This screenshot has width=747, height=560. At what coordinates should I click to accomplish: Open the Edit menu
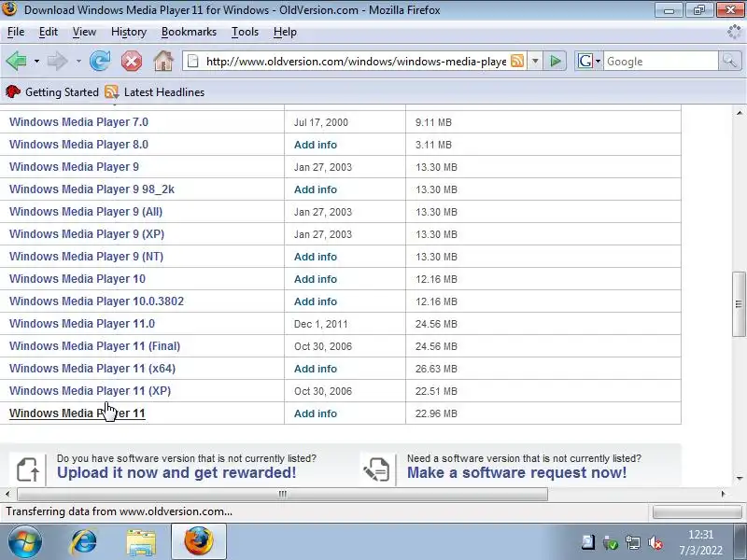(x=49, y=32)
